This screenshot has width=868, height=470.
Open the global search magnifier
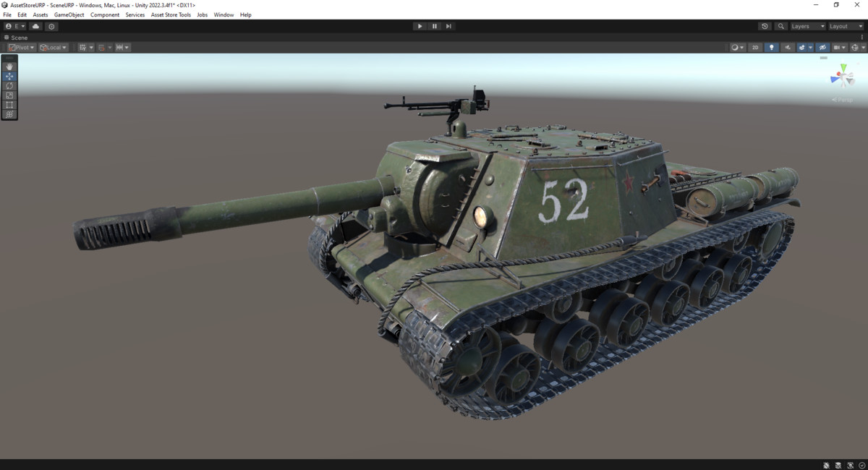780,26
